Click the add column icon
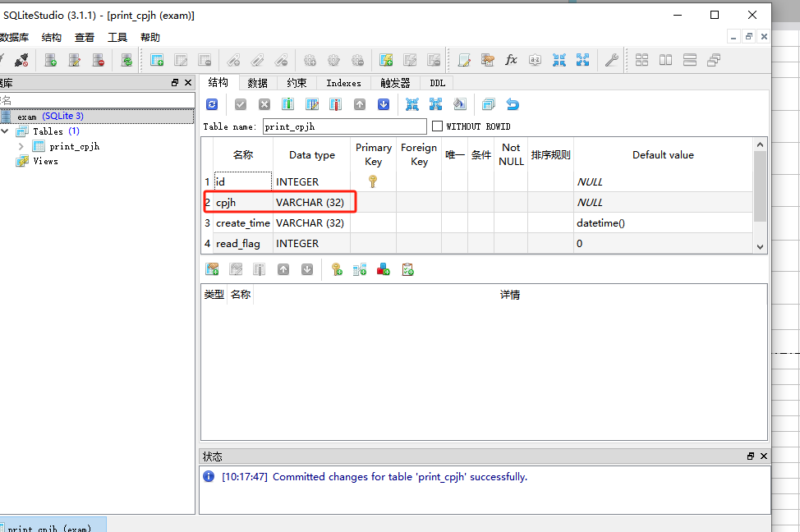Screen dimensions: 800x532 coord(287,104)
